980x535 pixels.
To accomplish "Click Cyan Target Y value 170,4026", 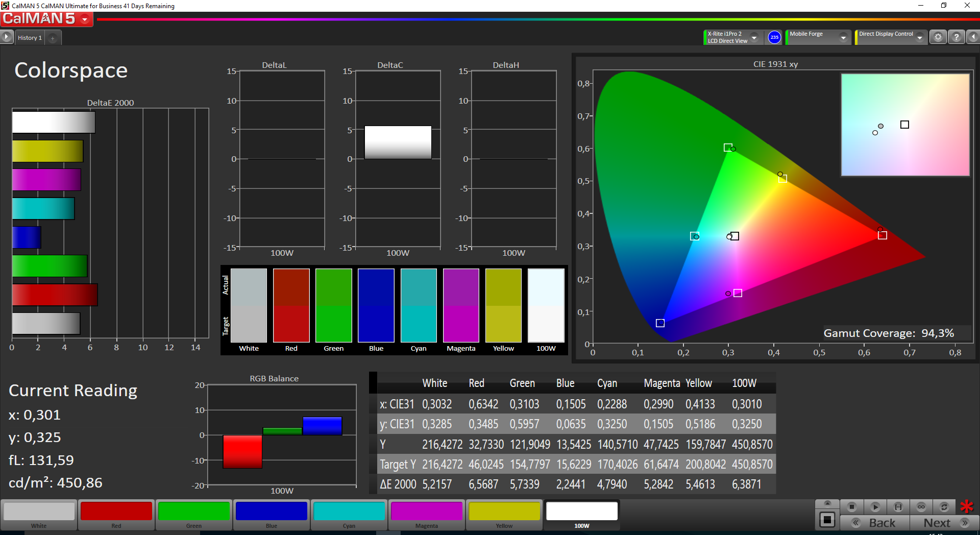I will 618,465.
